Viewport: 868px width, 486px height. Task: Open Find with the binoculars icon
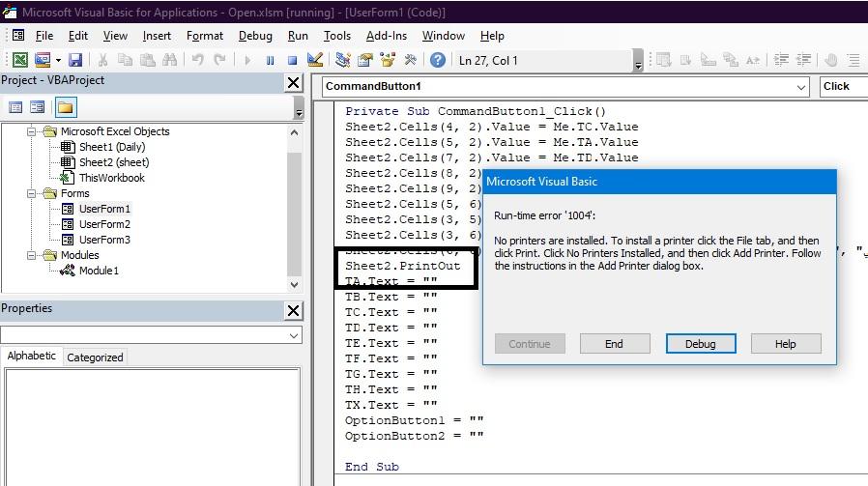pos(169,60)
